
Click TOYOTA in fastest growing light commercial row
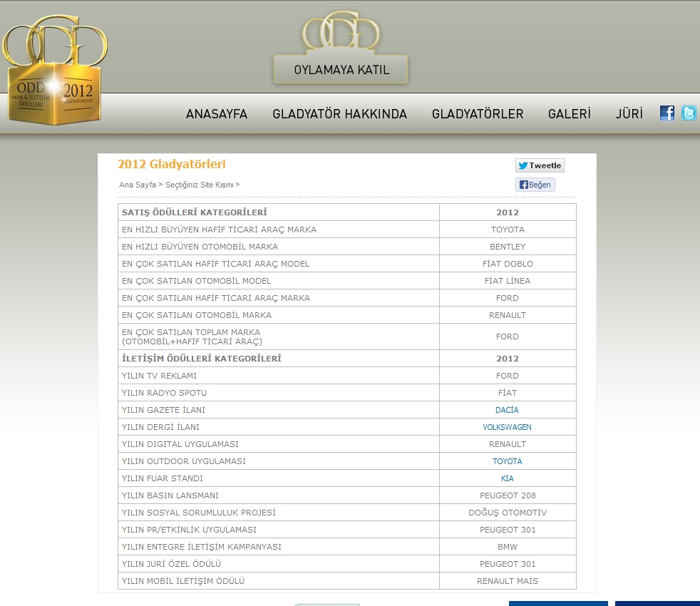[508, 230]
